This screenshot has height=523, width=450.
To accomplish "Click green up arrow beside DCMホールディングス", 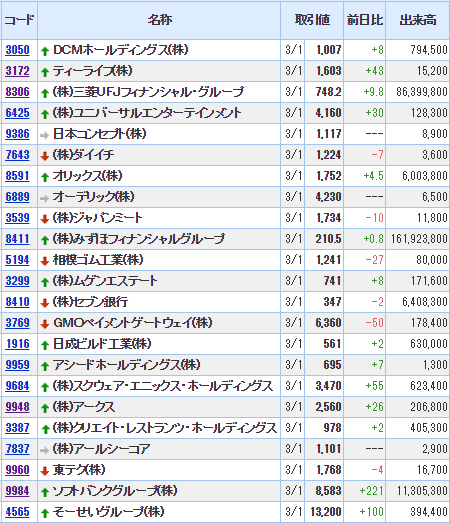I will (x=45, y=51).
